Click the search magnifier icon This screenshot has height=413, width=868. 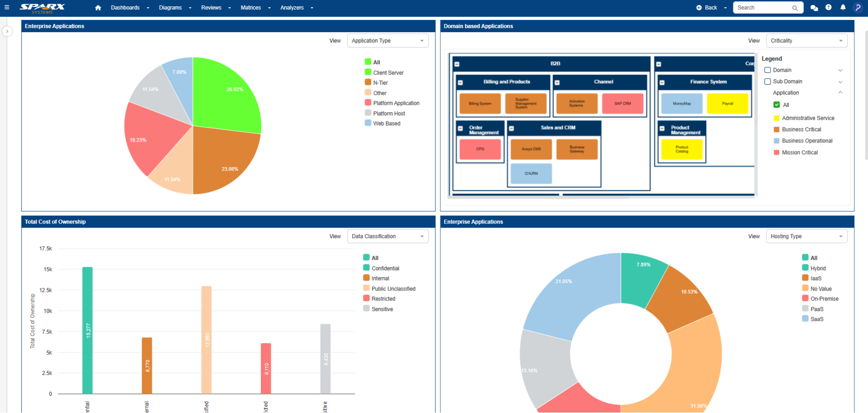(x=795, y=8)
